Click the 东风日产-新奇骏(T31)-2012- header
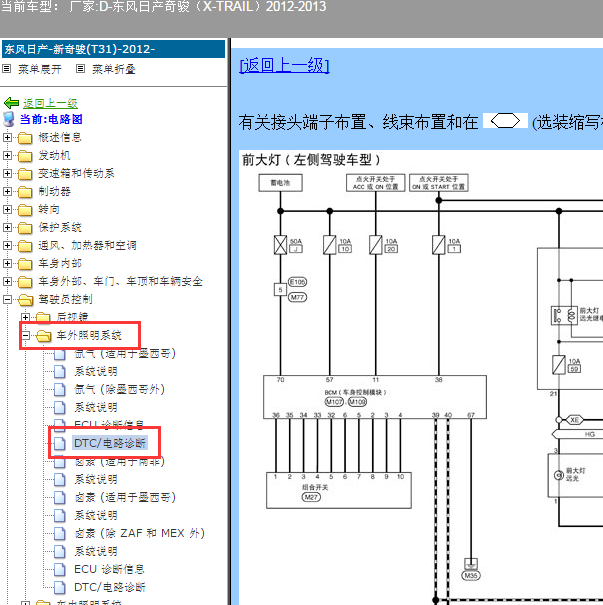 (113, 49)
